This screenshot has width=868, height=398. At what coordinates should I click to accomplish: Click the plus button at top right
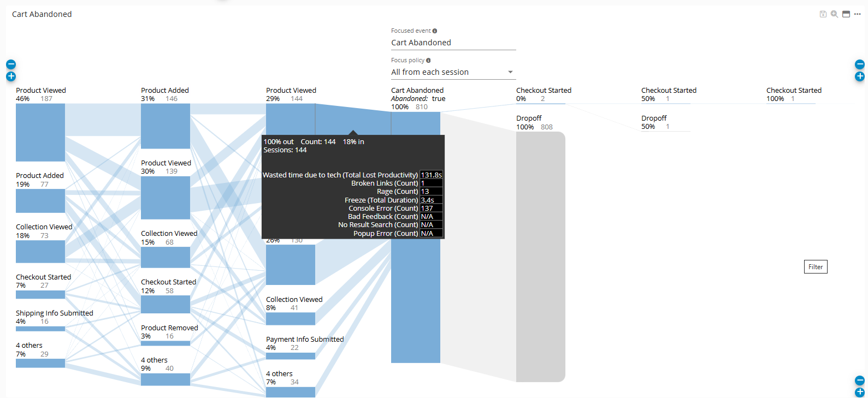pos(860,76)
